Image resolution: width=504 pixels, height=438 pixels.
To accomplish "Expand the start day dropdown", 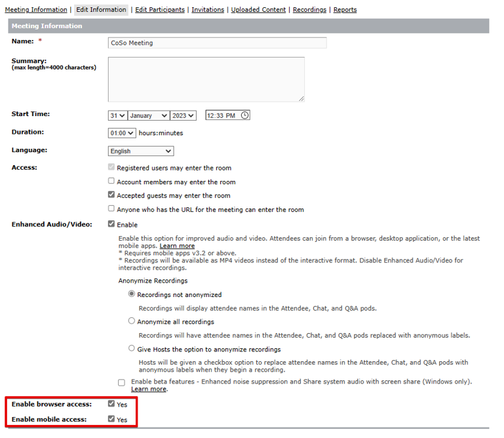I will [x=117, y=115].
